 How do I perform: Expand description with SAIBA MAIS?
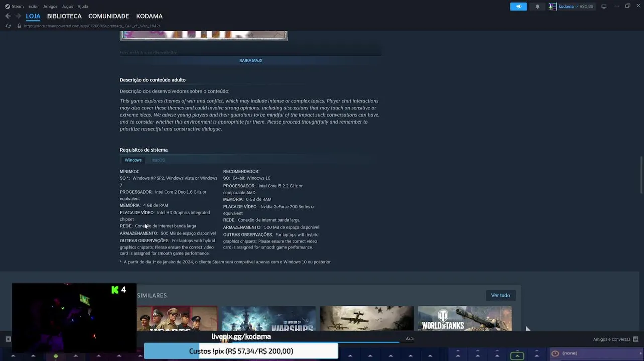(250, 60)
